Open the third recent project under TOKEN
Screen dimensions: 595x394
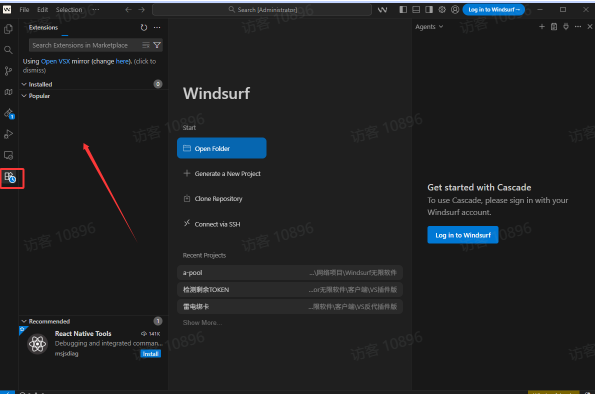click(x=290, y=306)
